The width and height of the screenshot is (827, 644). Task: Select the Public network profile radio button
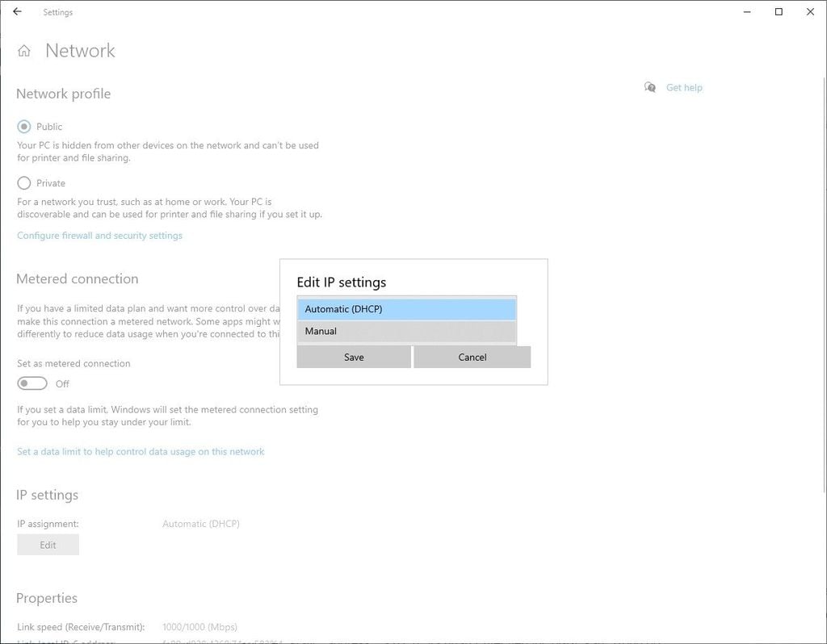[x=23, y=127]
